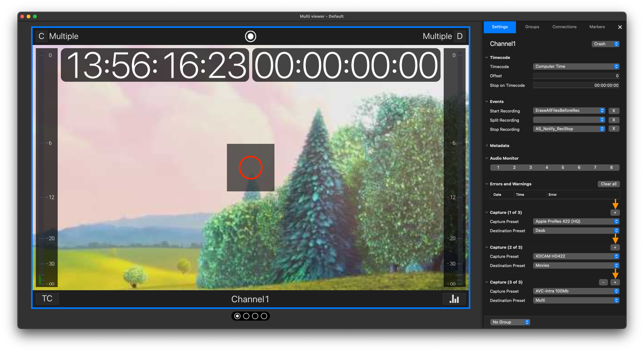
Task: Clear the Split Recording event with X
Action: (614, 120)
